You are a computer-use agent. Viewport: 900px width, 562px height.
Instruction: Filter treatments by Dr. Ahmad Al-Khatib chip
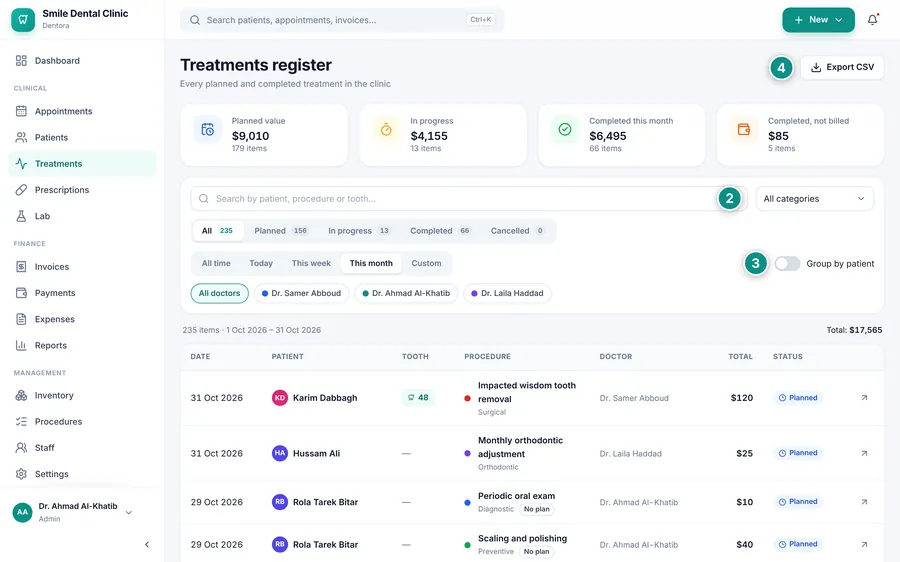pyautogui.click(x=406, y=293)
